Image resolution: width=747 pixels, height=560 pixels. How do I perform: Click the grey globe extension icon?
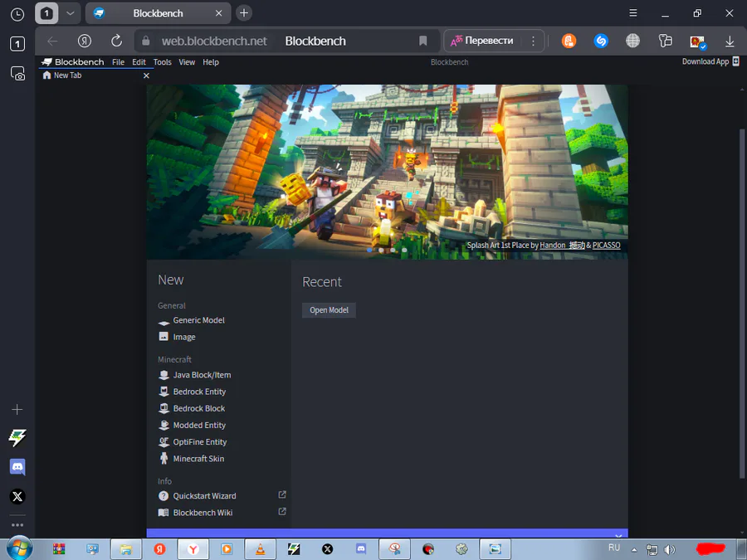click(632, 41)
